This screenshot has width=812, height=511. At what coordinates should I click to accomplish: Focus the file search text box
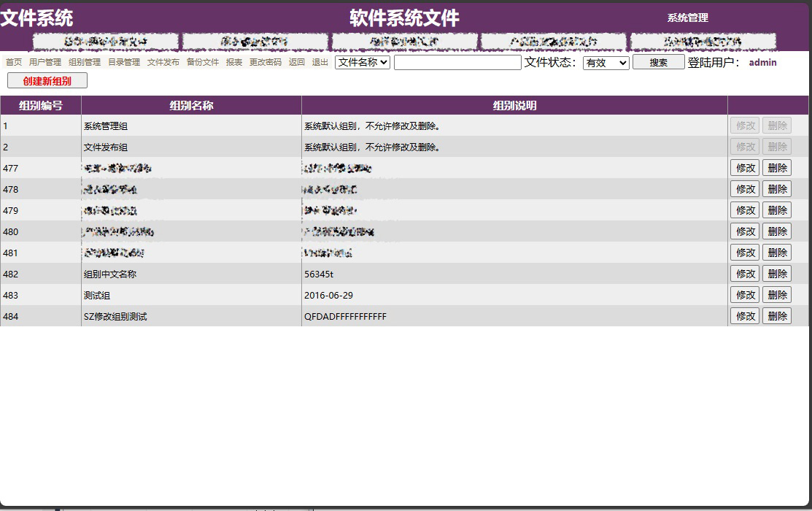pyautogui.click(x=457, y=62)
